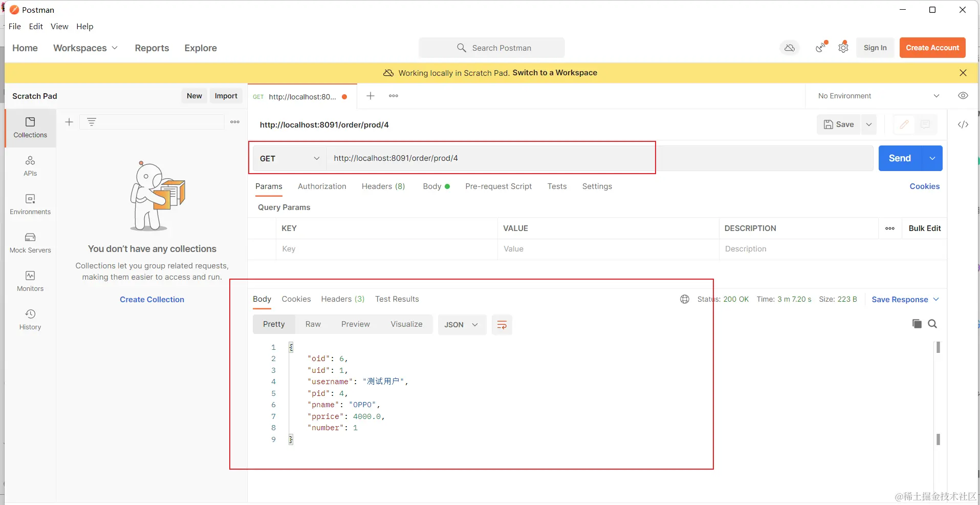Open the request Settings tab
This screenshot has width=980, height=505.
tap(597, 186)
